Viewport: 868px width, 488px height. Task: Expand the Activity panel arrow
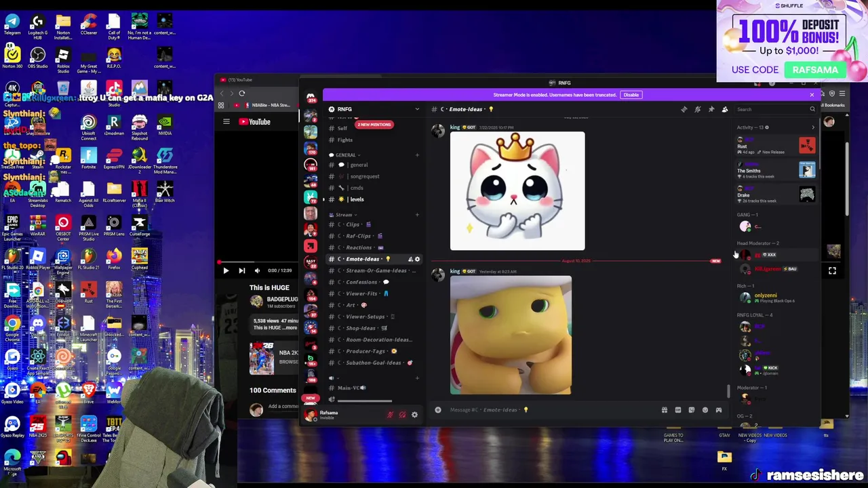[813, 127]
